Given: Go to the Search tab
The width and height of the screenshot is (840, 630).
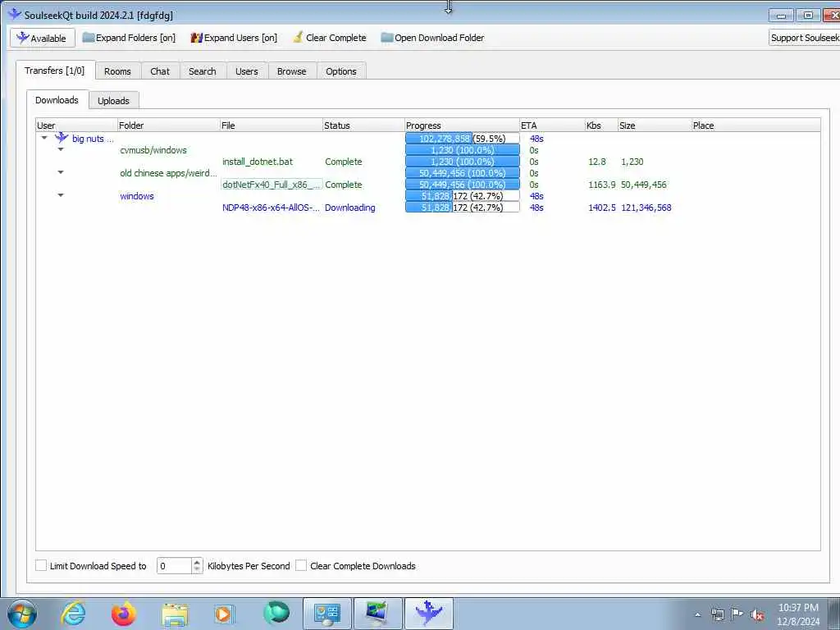Looking at the screenshot, I should [202, 71].
